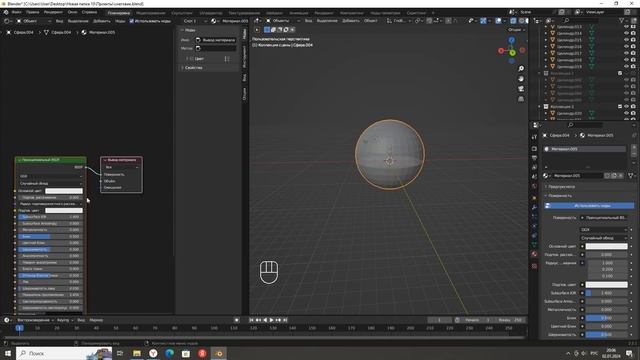Open Слот 1 material slot dropdown
This screenshot has width=640, height=360.
click(195, 21)
